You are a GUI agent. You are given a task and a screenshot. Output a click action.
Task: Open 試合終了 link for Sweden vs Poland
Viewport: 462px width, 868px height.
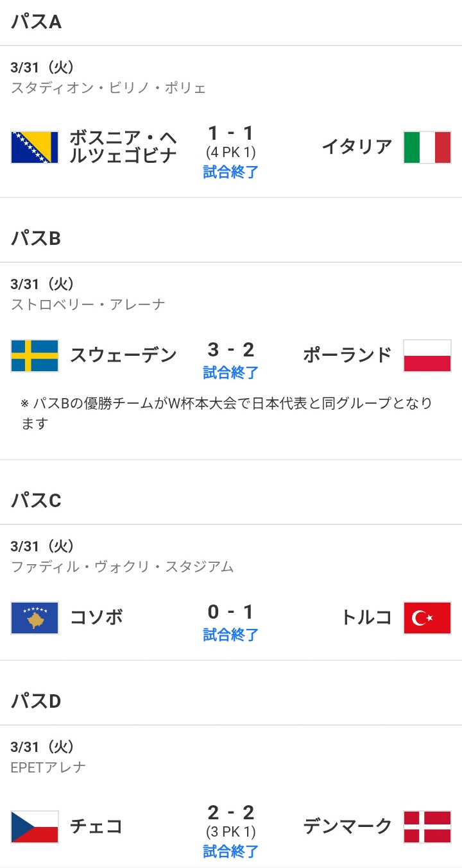(x=231, y=372)
